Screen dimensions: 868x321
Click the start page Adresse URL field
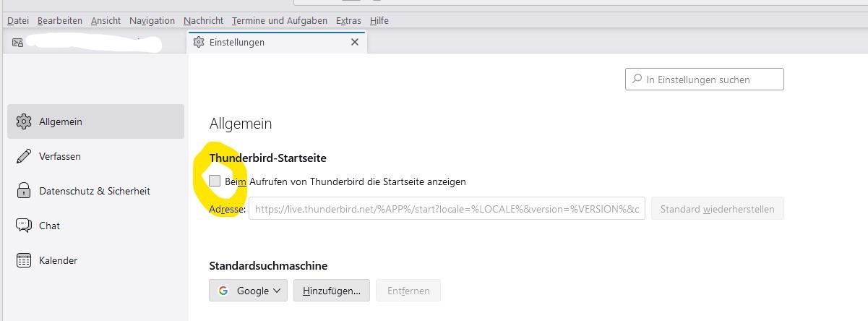[447, 210]
